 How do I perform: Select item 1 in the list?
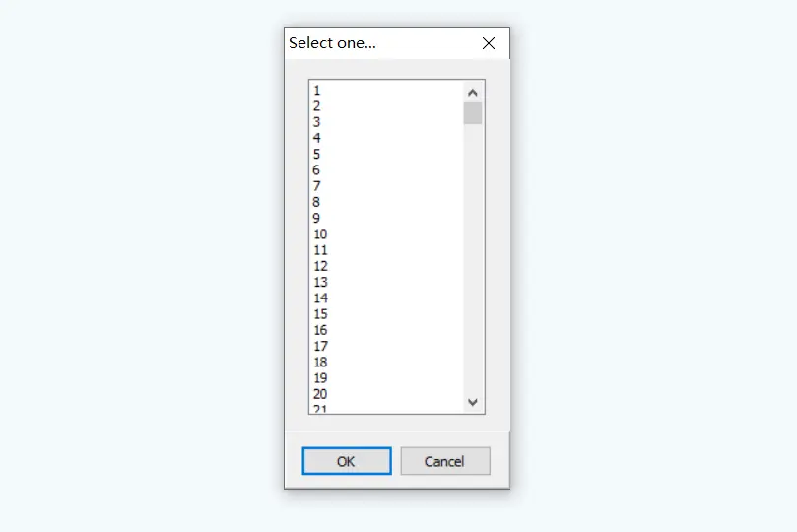click(x=317, y=90)
